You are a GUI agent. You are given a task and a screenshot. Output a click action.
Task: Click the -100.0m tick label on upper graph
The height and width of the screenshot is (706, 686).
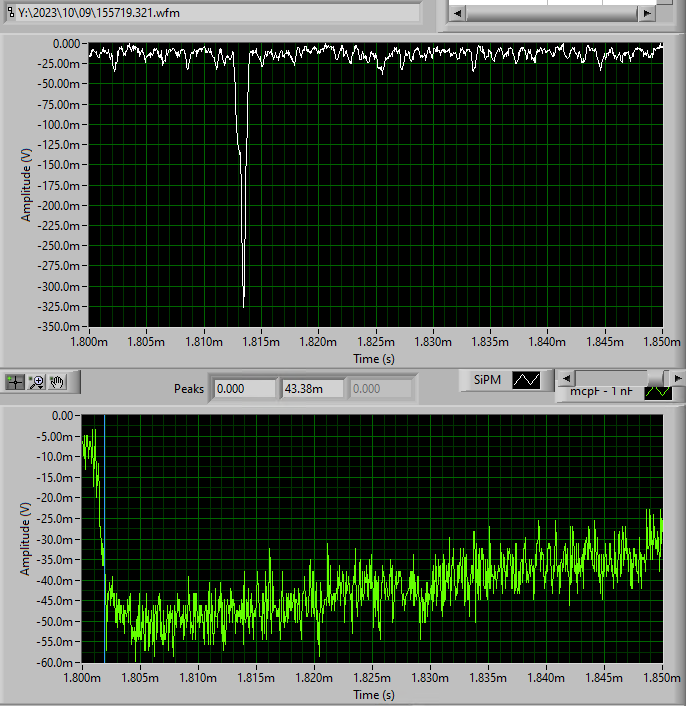pos(58,124)
